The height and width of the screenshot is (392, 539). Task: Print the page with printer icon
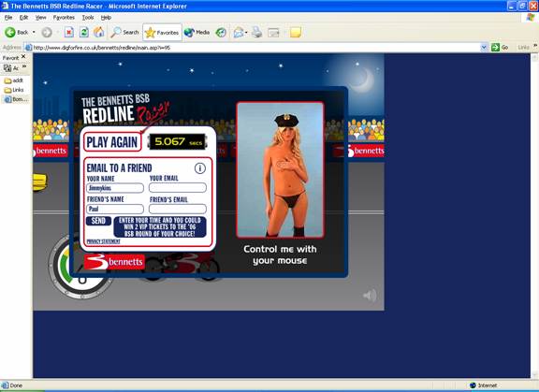pos(256,33)
